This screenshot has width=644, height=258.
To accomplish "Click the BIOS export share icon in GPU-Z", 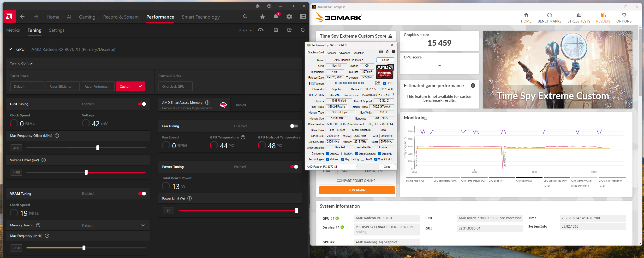I will pyautogui.click(x=377, y=83).
